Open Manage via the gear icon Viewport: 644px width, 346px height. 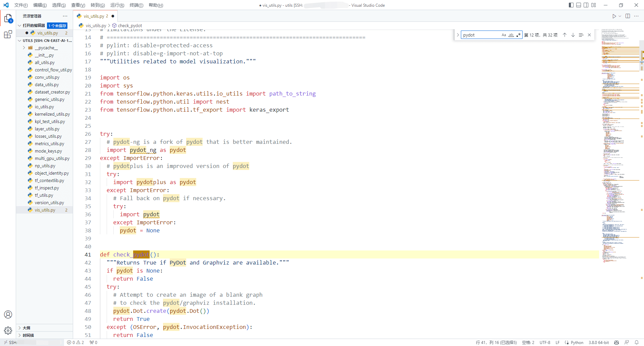pos(8,331)
